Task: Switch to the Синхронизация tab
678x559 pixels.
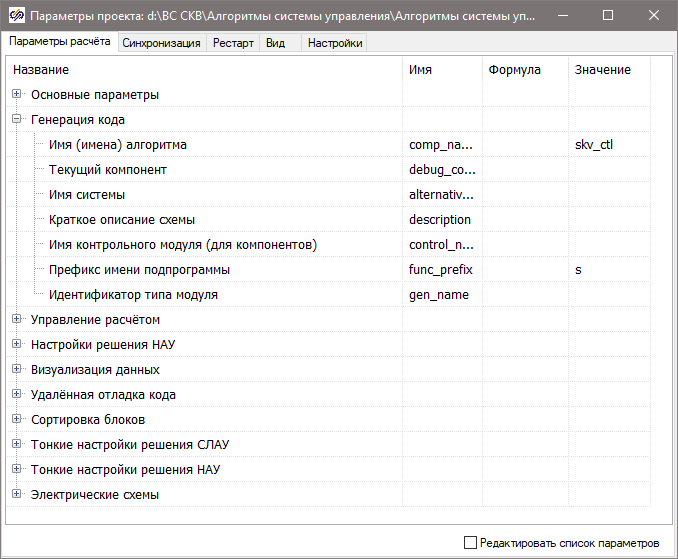Action: (x=161, y=43)
